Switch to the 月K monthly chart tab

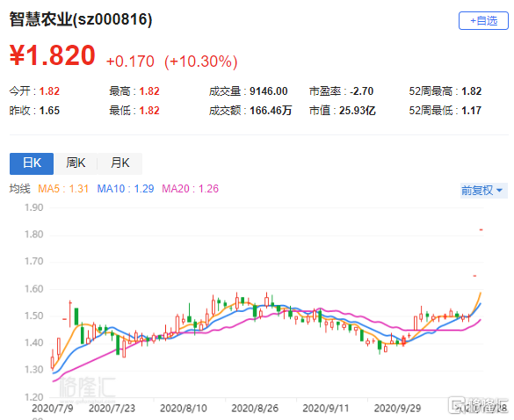(x=120, y=163)
